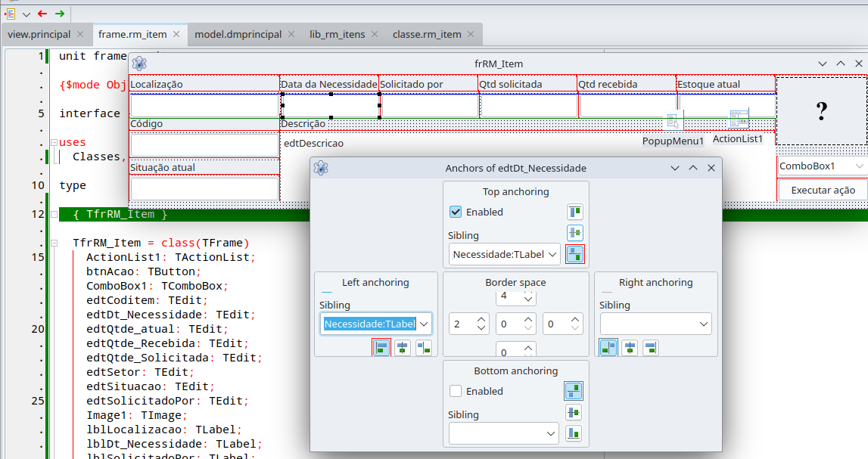Click the Executar ação button
Screen dimensions: 868x459
[x=822, y=190]
